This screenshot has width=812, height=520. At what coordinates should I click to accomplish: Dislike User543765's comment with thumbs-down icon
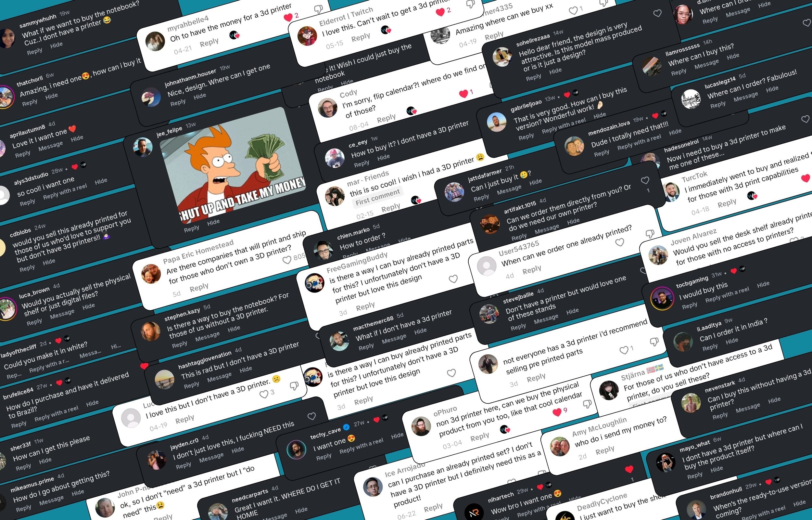point(650,234)
